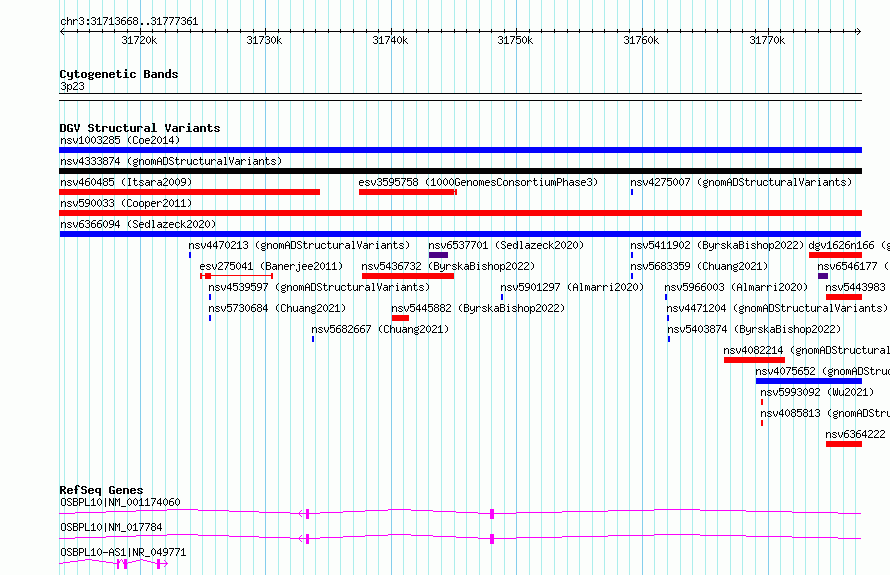Click the nsv6364222 variant label

[855, 434]
